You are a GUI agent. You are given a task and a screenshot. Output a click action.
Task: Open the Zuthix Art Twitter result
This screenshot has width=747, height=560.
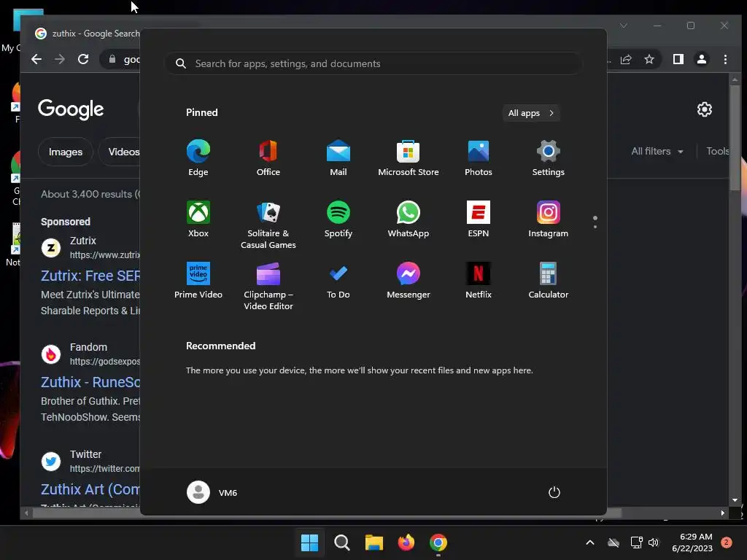coord(90,489)
